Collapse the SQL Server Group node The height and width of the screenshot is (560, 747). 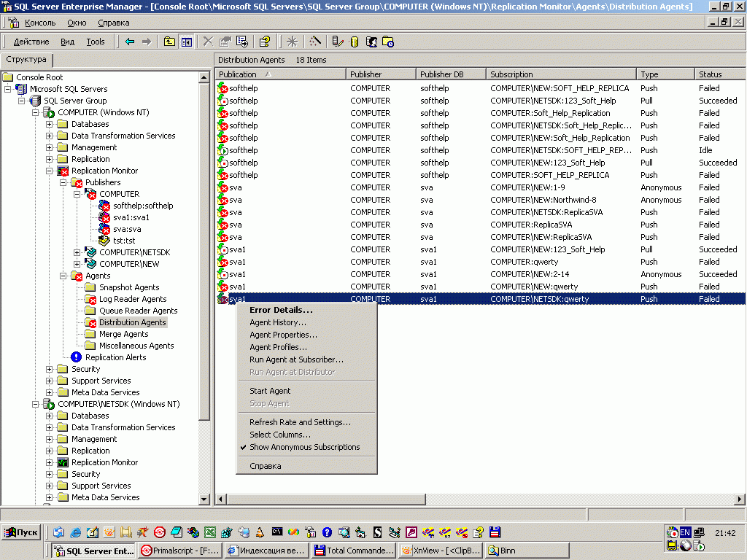[21, 101]
